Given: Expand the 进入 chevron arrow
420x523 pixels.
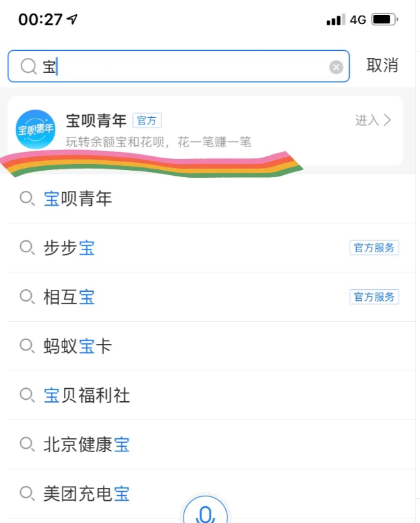Looking at the screenshot, I should pyautogui.click(x=387, y=120).
